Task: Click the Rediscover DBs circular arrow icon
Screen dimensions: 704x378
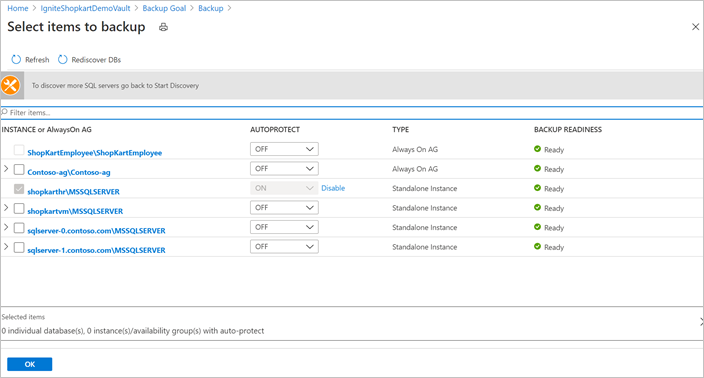Action: [62, 60]
